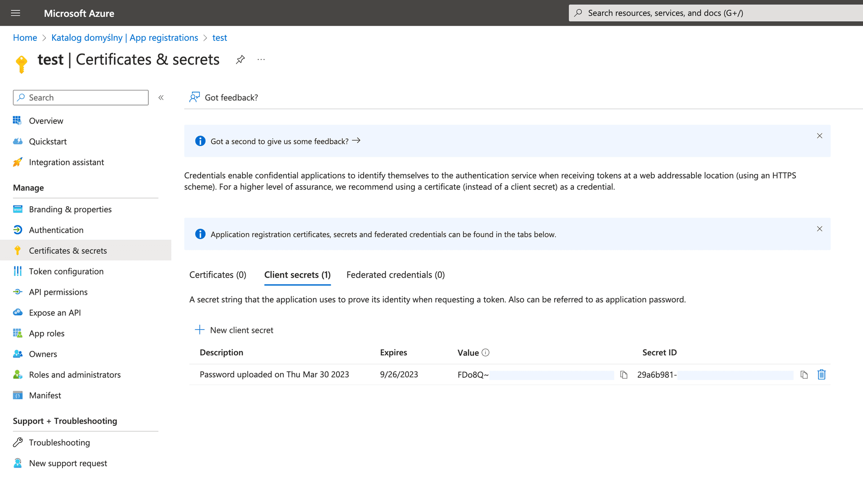Open API permissions in sidebar

tap(58, 292)
